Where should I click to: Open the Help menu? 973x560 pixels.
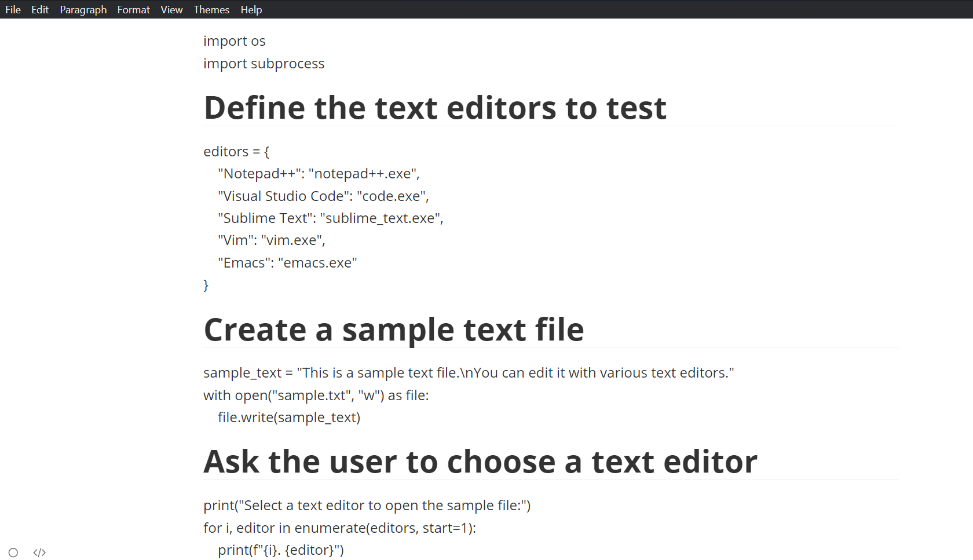pos(251,9)
